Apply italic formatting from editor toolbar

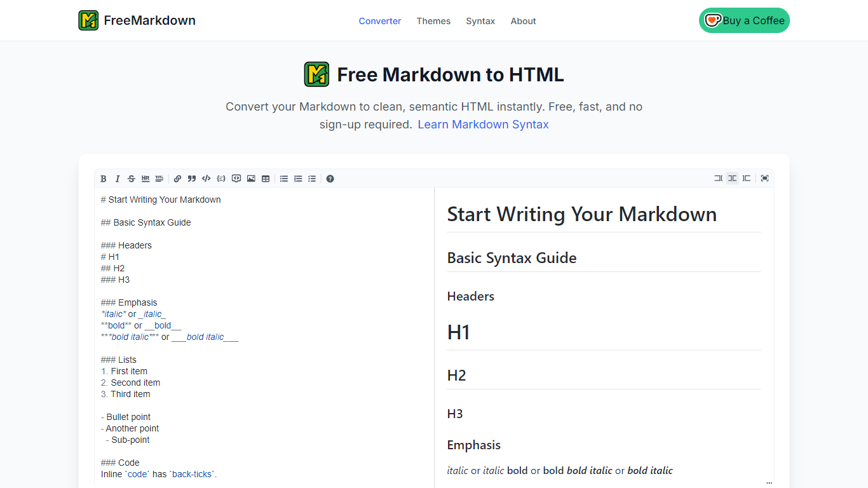(118, 179)
